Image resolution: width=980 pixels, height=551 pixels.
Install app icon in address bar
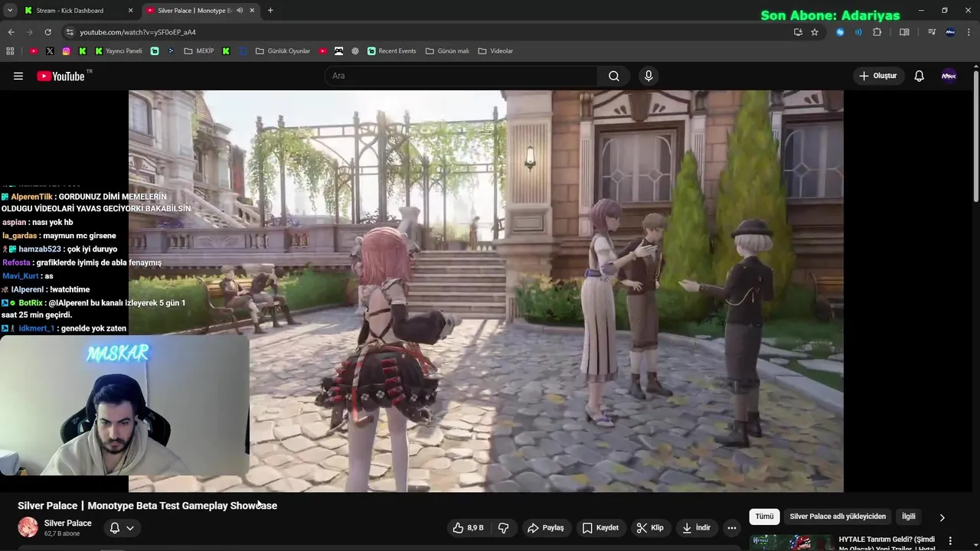[x=798, y=32]
